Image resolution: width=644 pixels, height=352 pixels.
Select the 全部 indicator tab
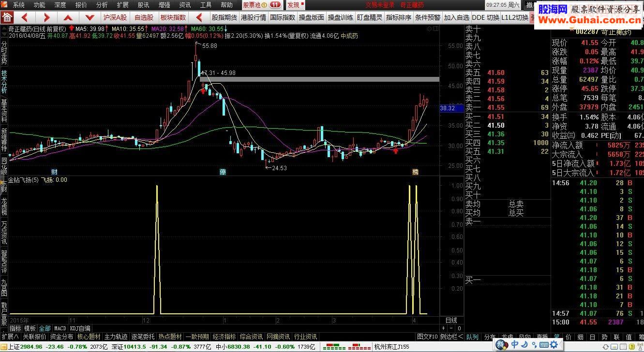click(45, 328)
